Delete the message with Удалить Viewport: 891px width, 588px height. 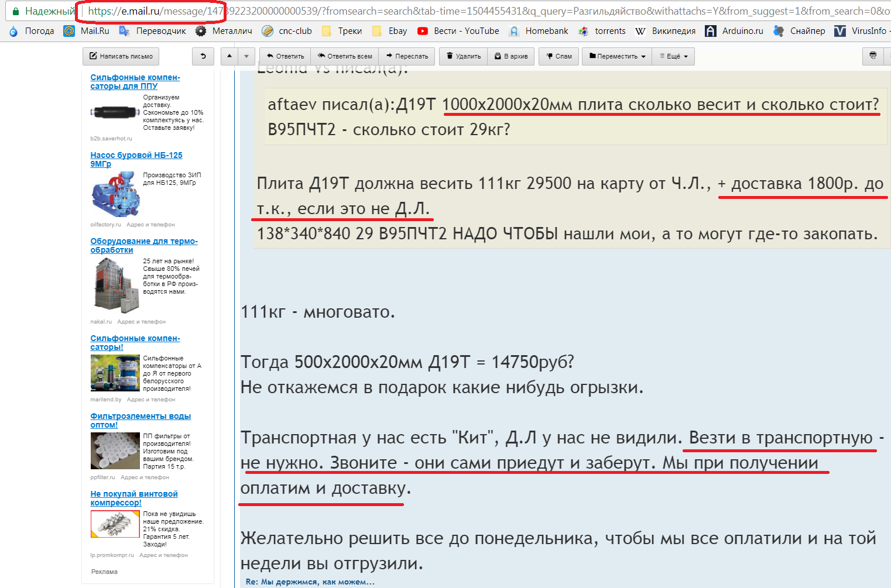tap(464, 56)
